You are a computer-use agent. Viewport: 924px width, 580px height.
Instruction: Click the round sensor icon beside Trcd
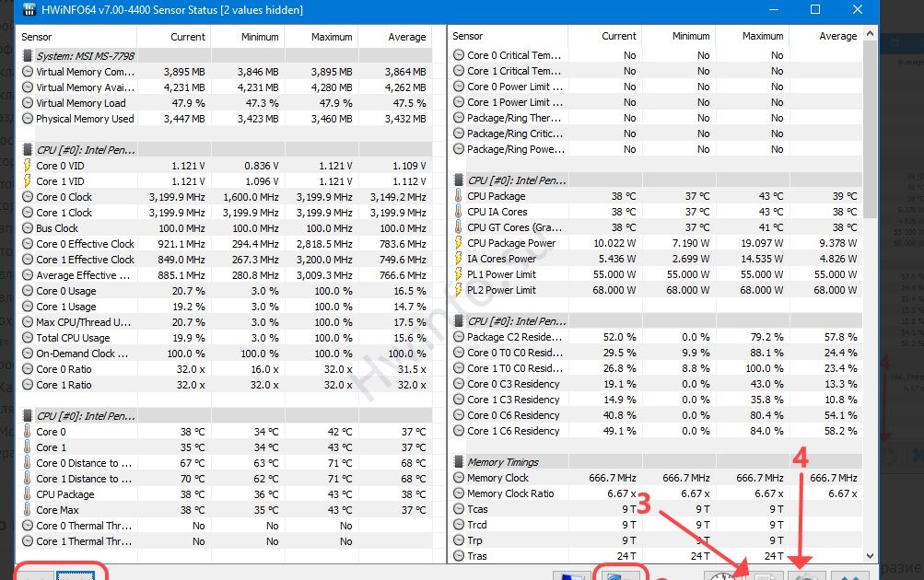click(x=459, y=525)
